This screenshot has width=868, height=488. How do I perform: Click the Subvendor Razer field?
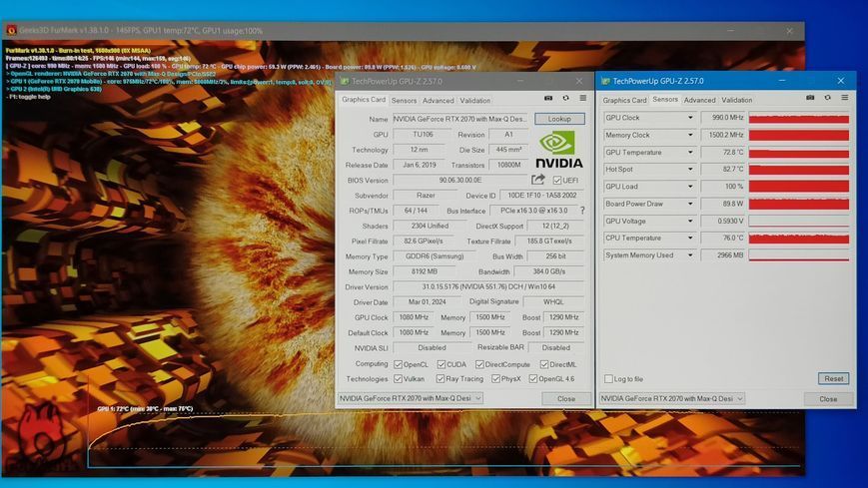[x=426, y=196]
